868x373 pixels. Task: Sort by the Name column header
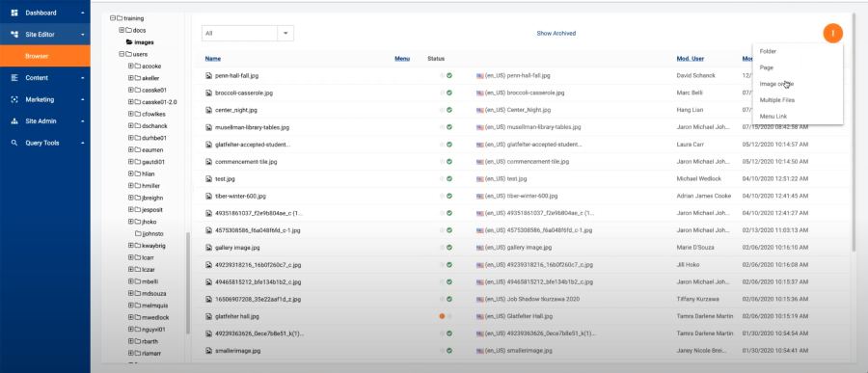pos(213,58)
